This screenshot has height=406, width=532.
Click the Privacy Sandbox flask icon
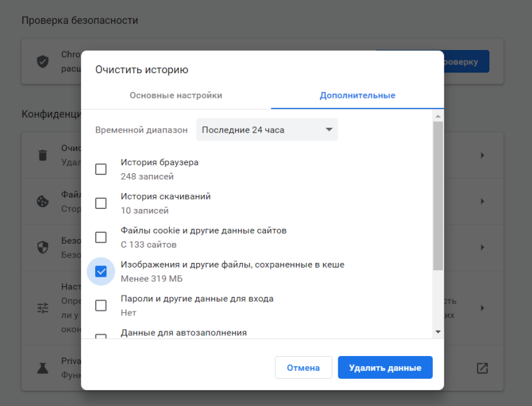43,367
